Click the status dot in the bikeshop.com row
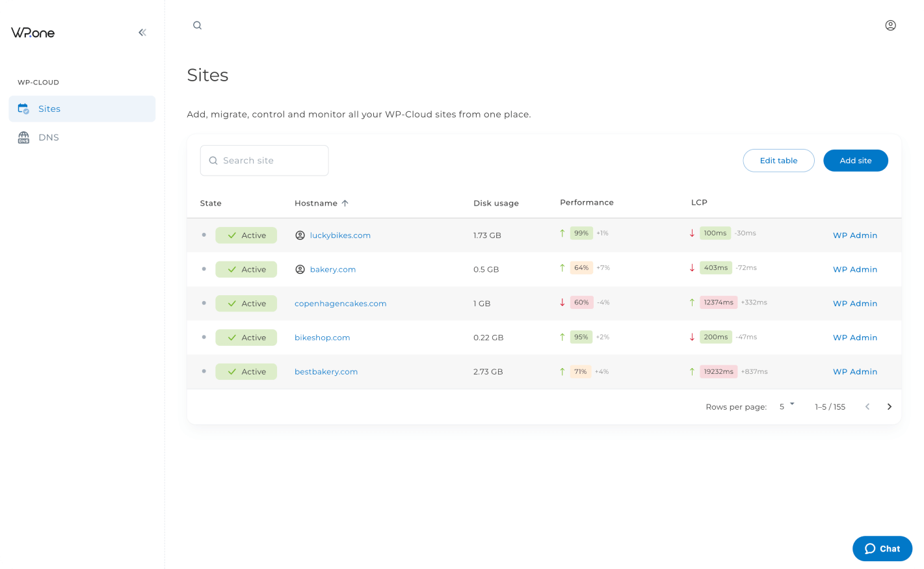 tap(204, 337)
